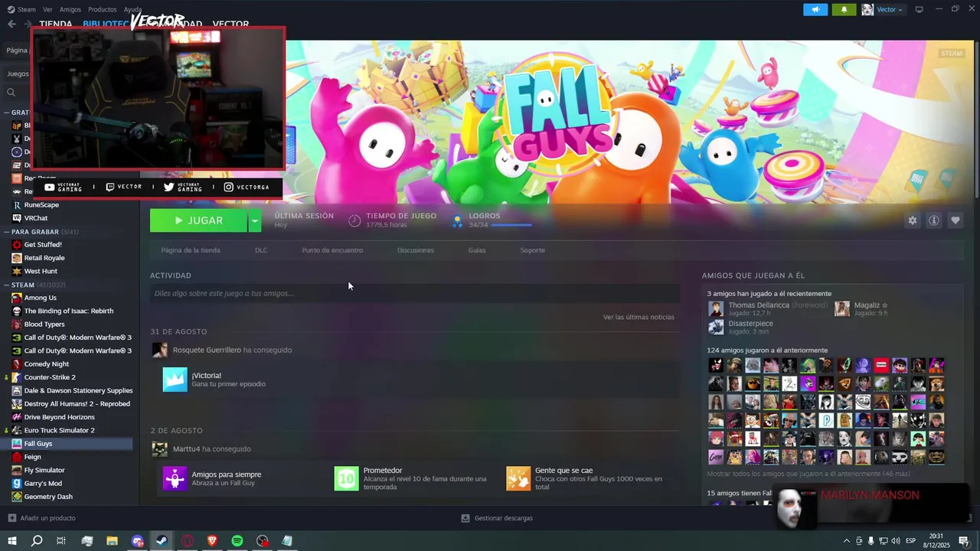Add Fall Guys to favorites heart
Viewport: 980px width, 551px height.
(x=955, y=220)
